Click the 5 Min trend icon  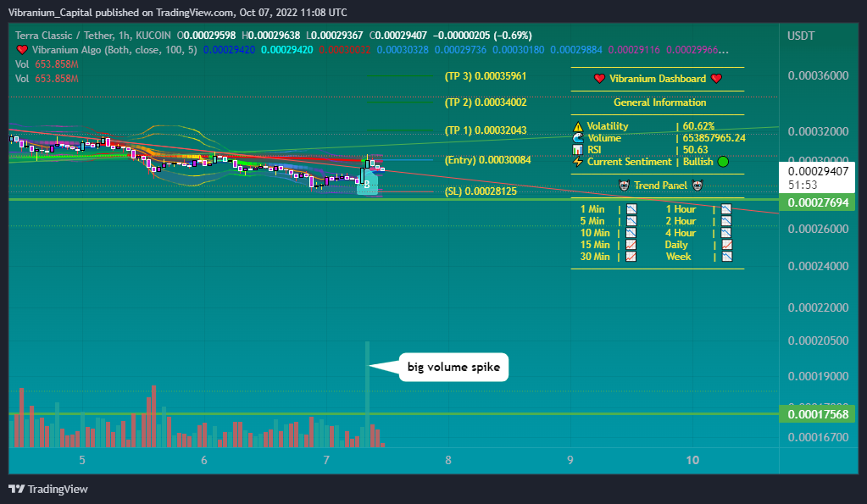pyautogui.click(x=631, y=221)
